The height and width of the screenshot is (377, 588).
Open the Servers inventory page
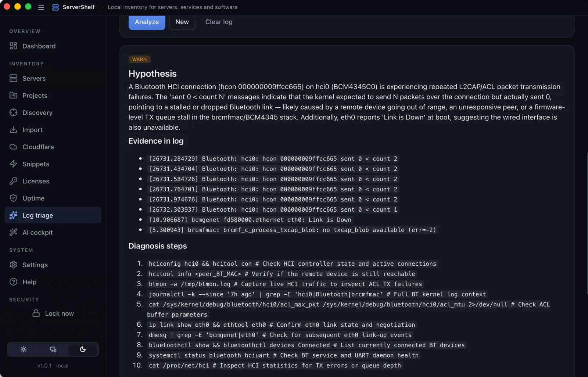53,78
